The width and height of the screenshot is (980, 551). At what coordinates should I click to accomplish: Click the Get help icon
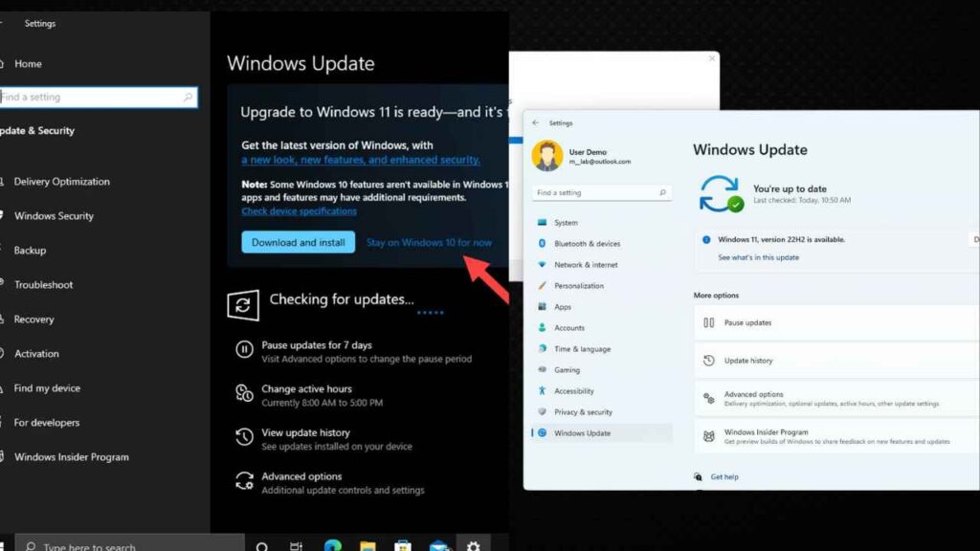pos(698,476)
